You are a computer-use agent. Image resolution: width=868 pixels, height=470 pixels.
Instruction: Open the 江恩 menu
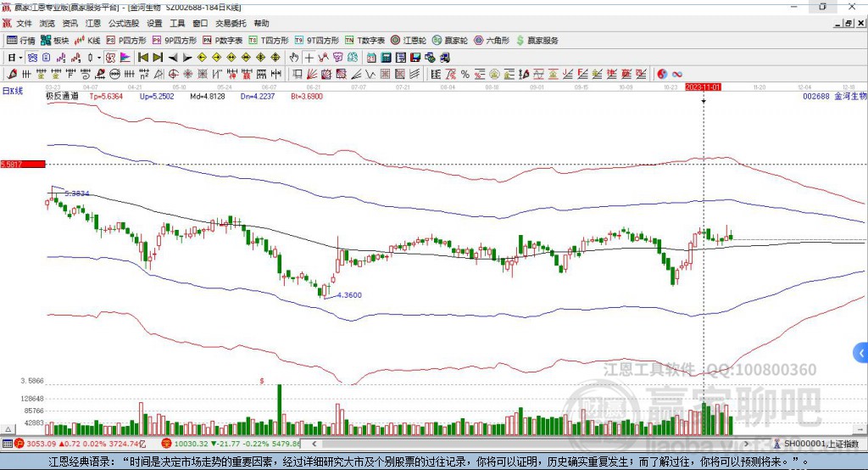click(x=93, y=23)
